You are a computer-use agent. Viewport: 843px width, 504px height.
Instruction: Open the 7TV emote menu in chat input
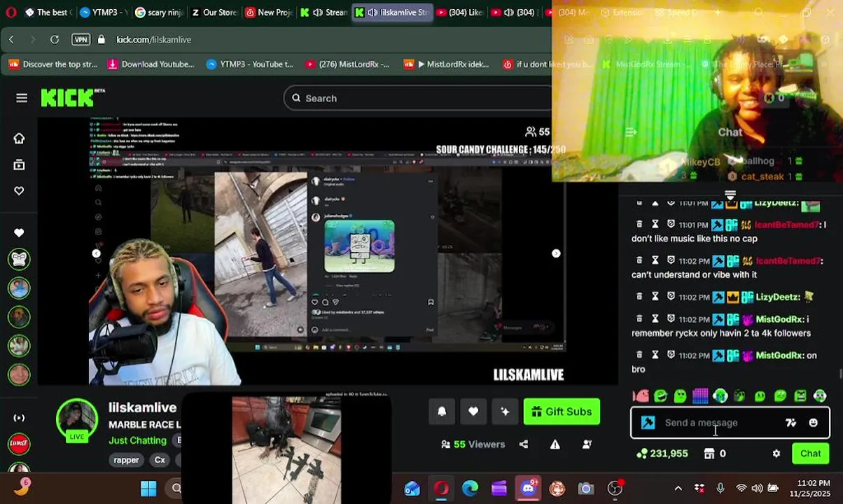pos(791,423)
